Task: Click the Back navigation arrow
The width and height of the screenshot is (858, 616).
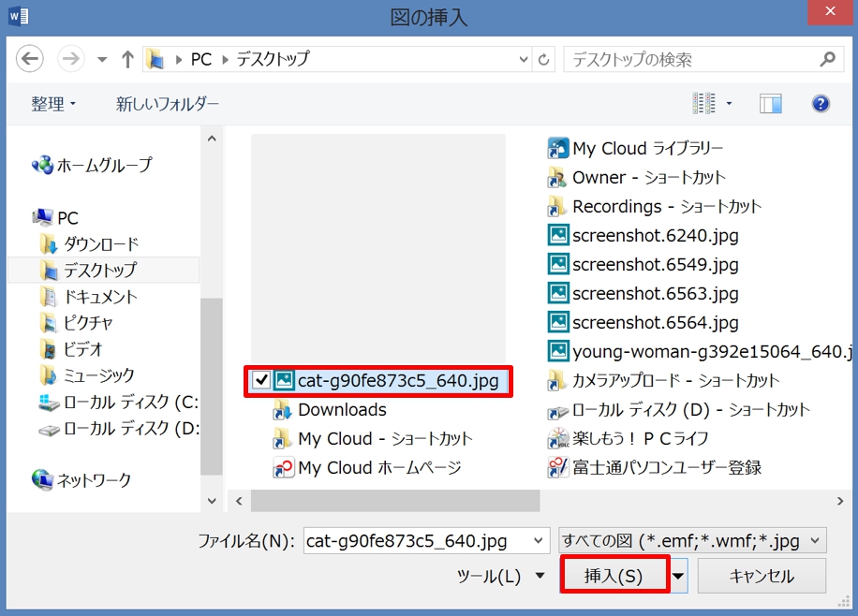Action: pos(30,59)
